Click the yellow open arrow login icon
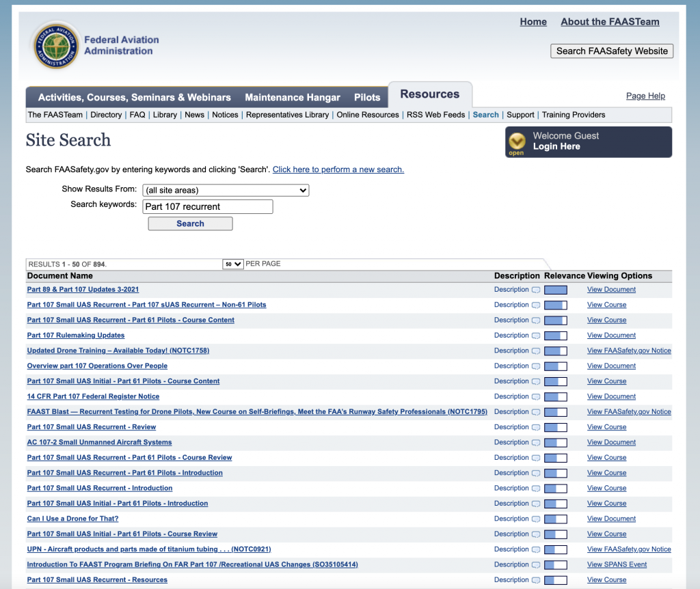Screen dimensions: 700x589 [x=517, y=141]
